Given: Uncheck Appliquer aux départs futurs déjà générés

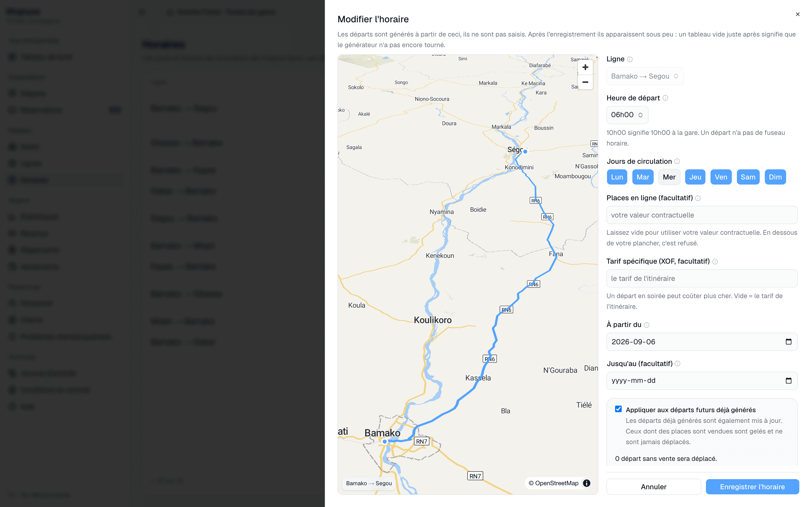Looking at the screenshot, I should 618,409.
